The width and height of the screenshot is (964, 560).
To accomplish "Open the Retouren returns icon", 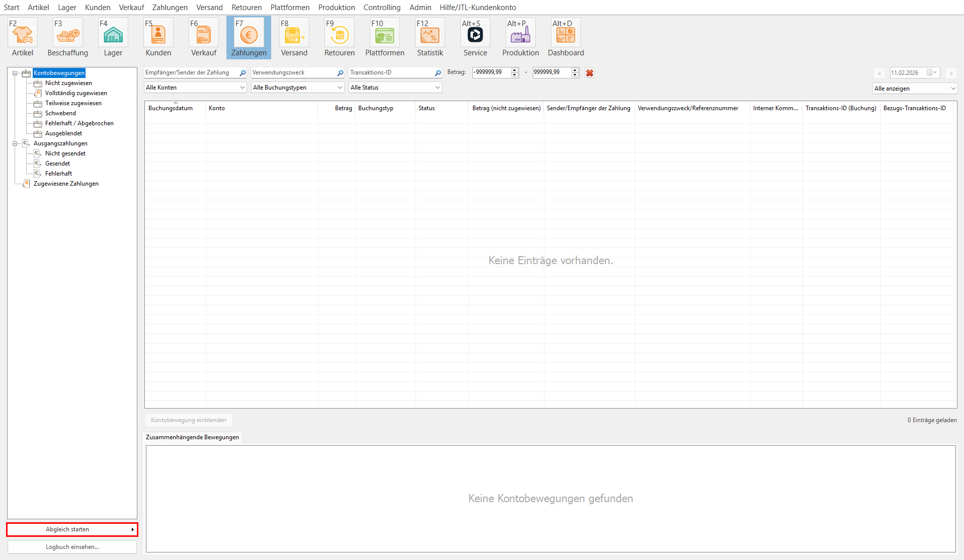I will [339, 34].
